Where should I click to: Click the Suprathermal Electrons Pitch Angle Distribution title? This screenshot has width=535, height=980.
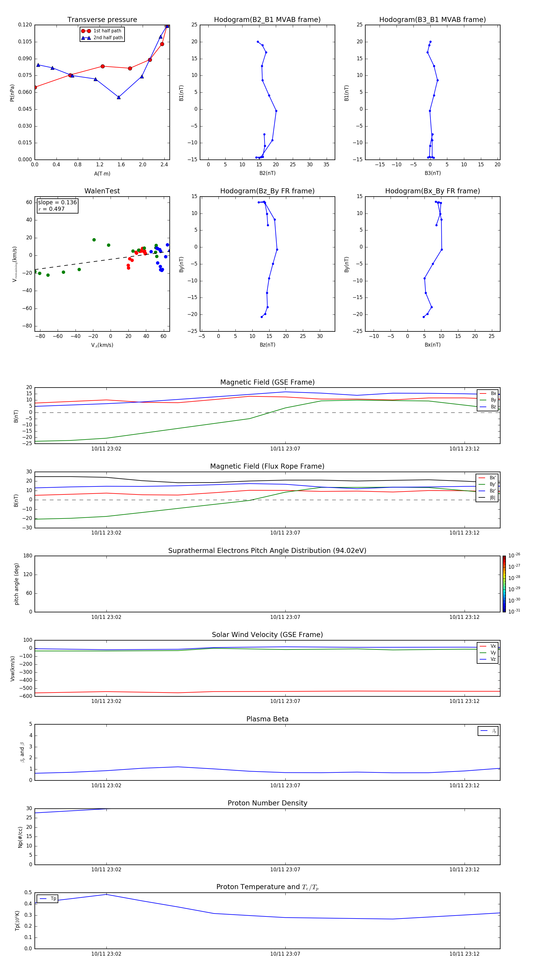(267, 551)
